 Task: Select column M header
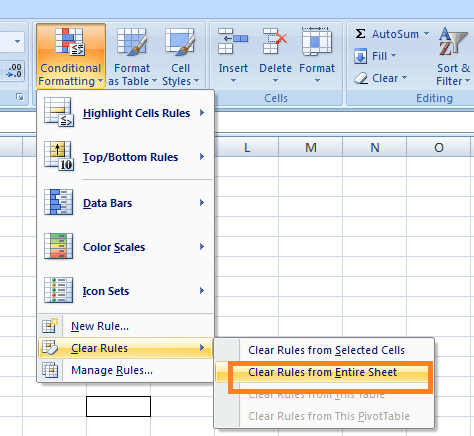point(311,147)
